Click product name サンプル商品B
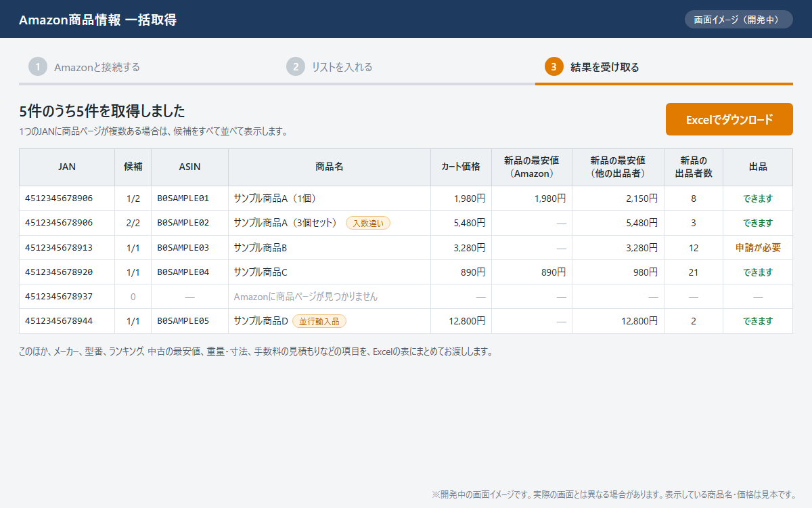 pyautogui.click(x=261, y=248)
